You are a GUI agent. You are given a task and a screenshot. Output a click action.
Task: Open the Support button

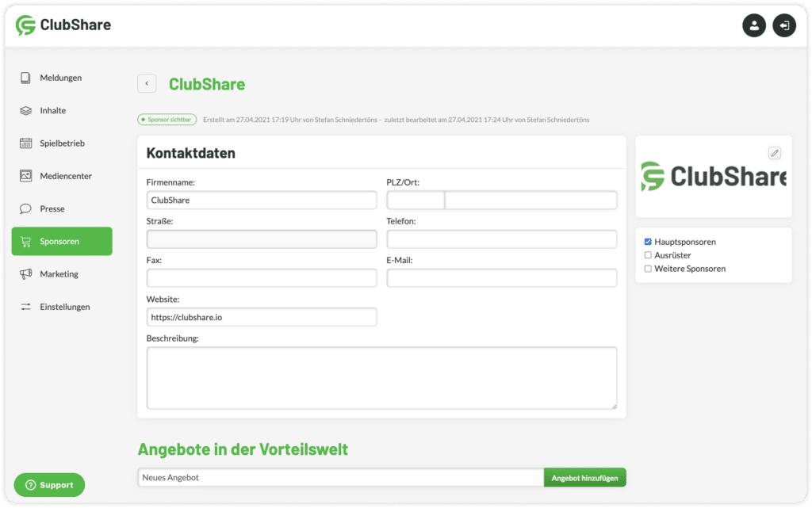[x=49, y=485]
